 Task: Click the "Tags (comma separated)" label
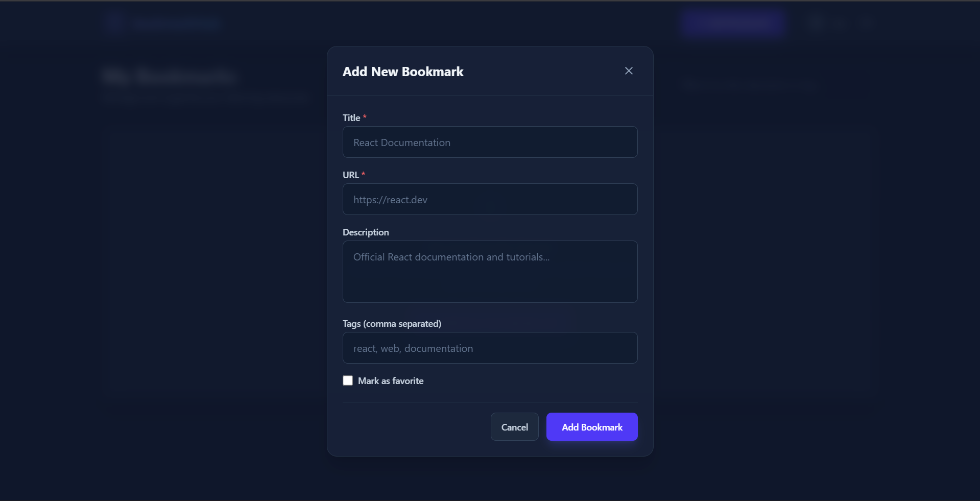pyautogui.click(x=392, y=324)
